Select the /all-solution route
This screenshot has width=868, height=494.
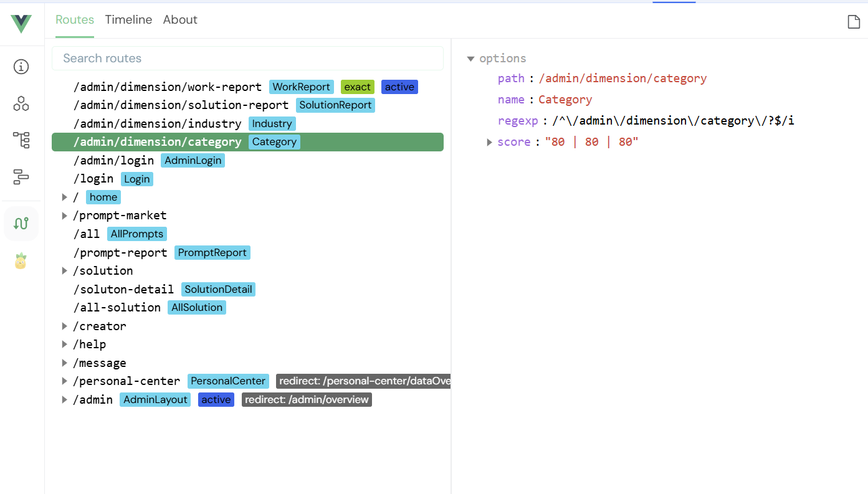[247, 308]
